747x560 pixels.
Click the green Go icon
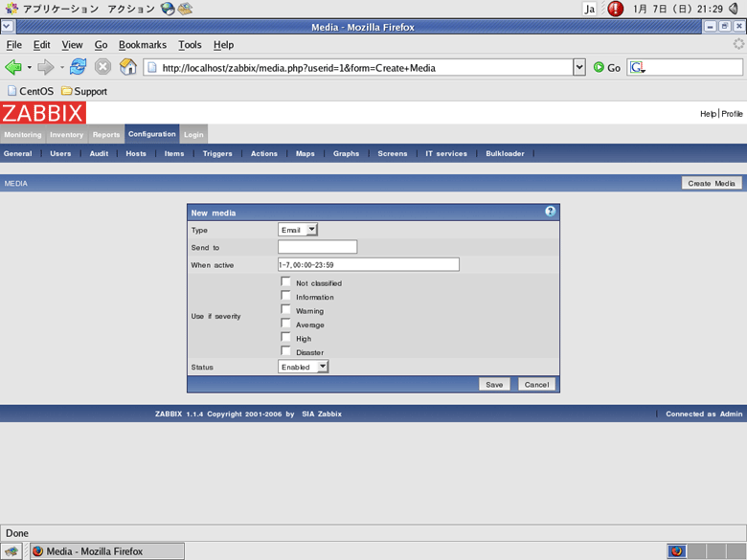[599, 67]
